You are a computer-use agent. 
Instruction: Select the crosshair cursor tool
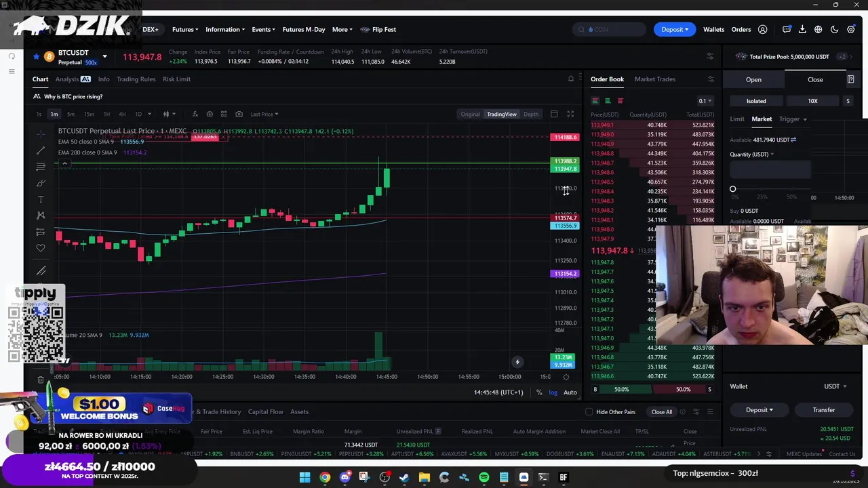tap(41, 134)
